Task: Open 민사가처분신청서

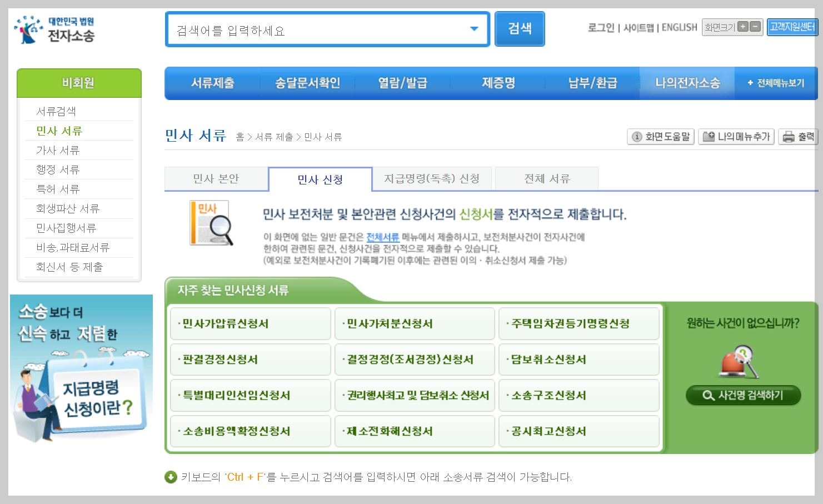Action: [415, 323]
